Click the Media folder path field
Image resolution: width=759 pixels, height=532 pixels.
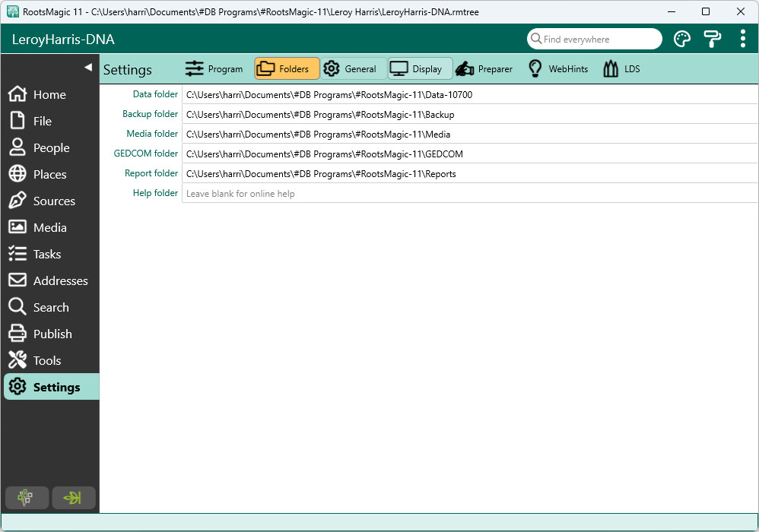(469, 135)
